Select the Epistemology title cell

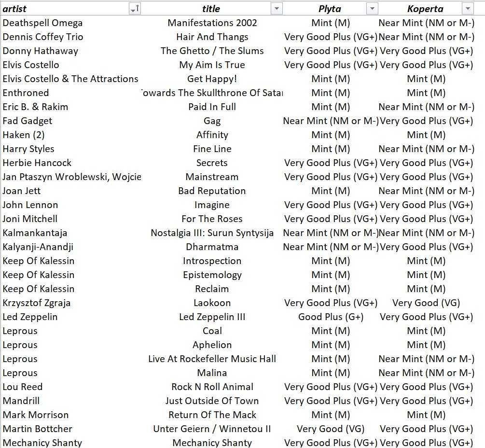212,275
